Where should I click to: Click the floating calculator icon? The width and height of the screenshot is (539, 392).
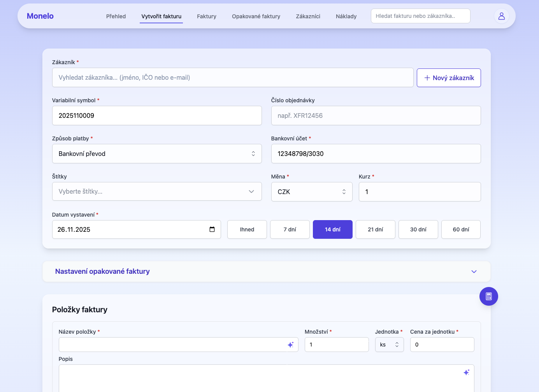(488, 296)
